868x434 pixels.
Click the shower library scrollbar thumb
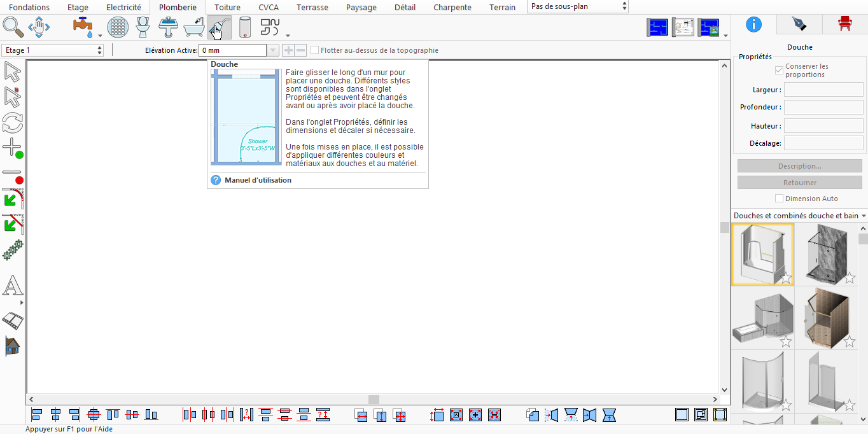click(863, 239)
